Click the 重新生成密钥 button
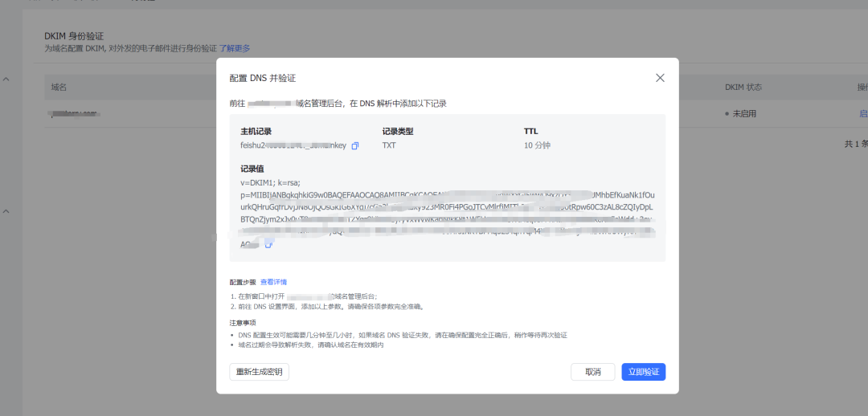 click(259, 372)
